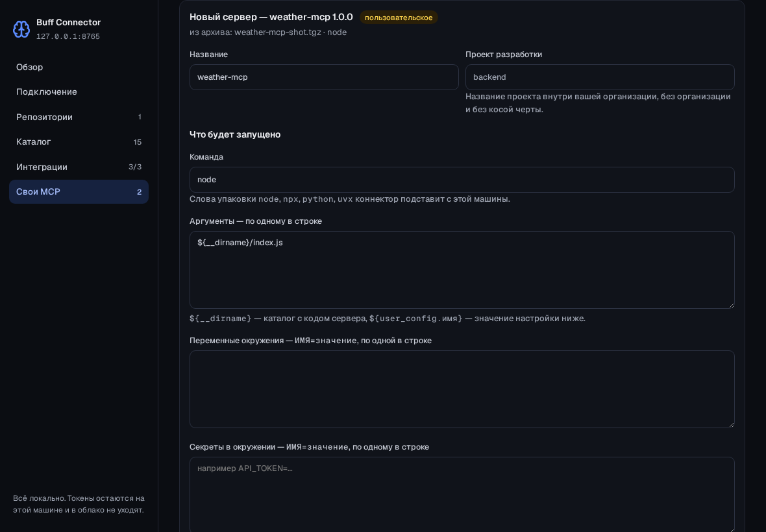Click the Что будет запущено heading
The height and width of the screenshot is (532, 766).
coord(235,134)
